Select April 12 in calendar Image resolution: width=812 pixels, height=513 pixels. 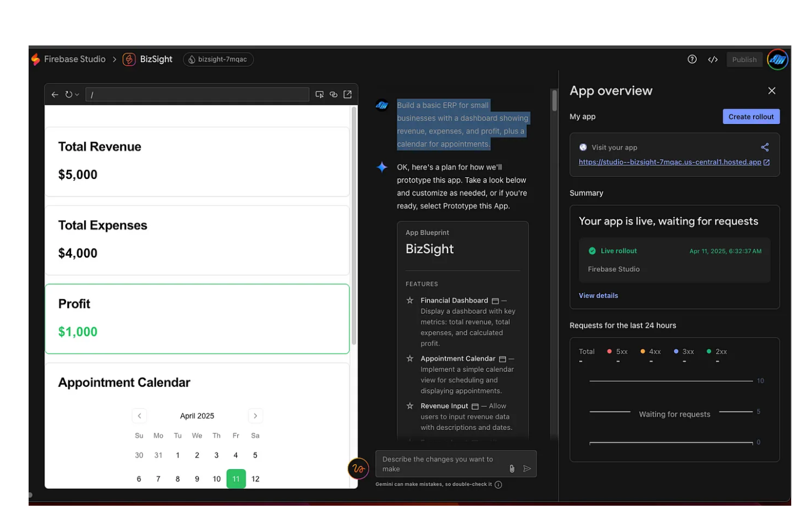coord(255,479)
